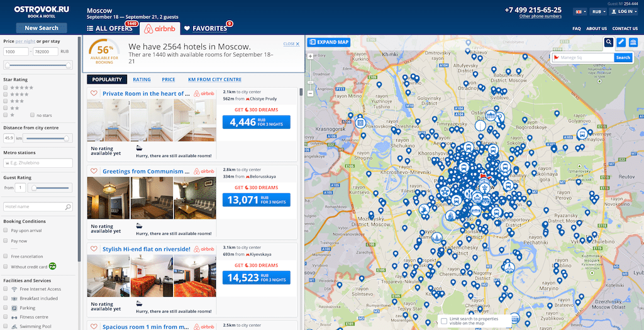Tick the Pay upon arrival checkbox
Image resolution: width=644 pixels, height=330 pixels.
click(x=5, y=231)
